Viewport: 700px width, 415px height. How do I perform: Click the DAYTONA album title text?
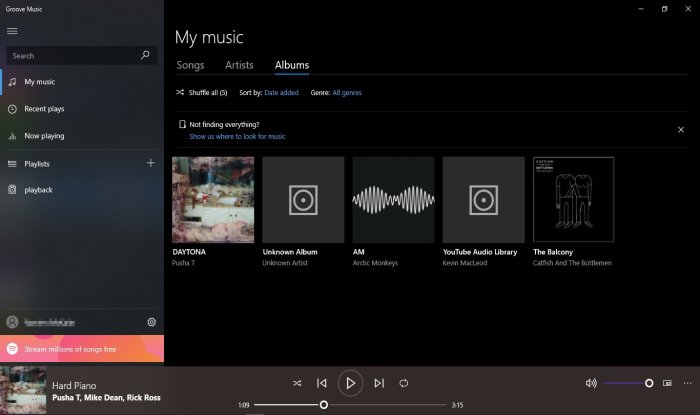tap(189, 252)
